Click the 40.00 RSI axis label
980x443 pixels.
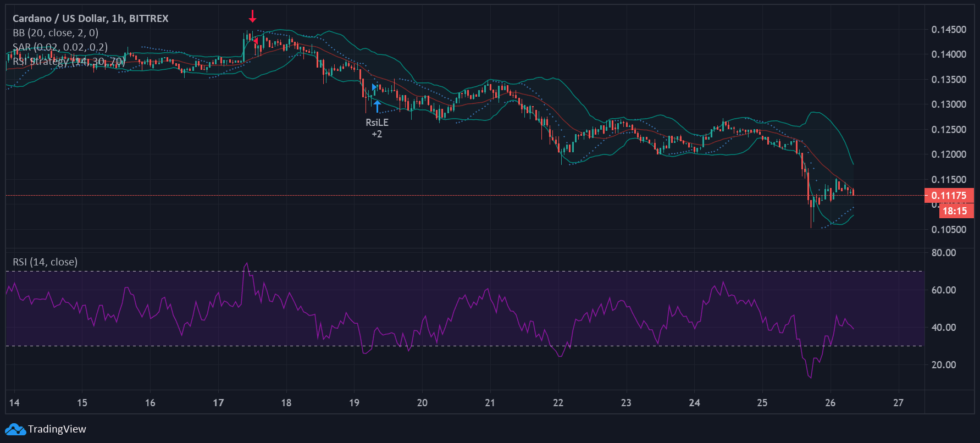(x=944, y=328)
